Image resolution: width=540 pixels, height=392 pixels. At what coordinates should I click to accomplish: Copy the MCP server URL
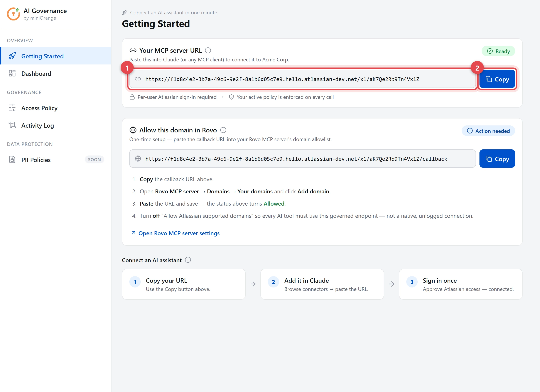pyautogui.click(x=497, y=79)
